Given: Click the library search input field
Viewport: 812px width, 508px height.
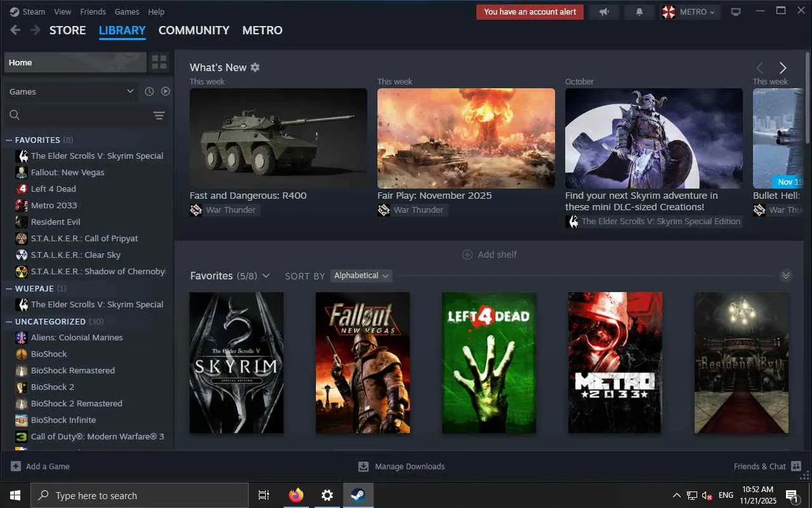Looking at the screenshot, I should click(x=86, y=115).
